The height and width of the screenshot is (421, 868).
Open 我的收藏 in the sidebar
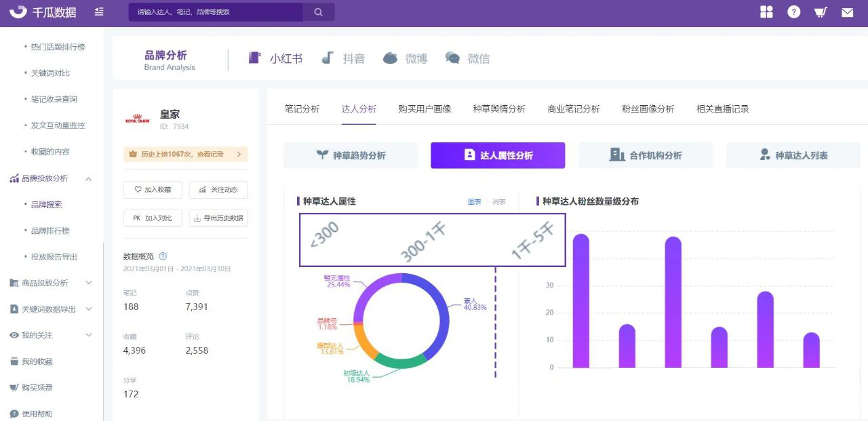pos(37,361)
